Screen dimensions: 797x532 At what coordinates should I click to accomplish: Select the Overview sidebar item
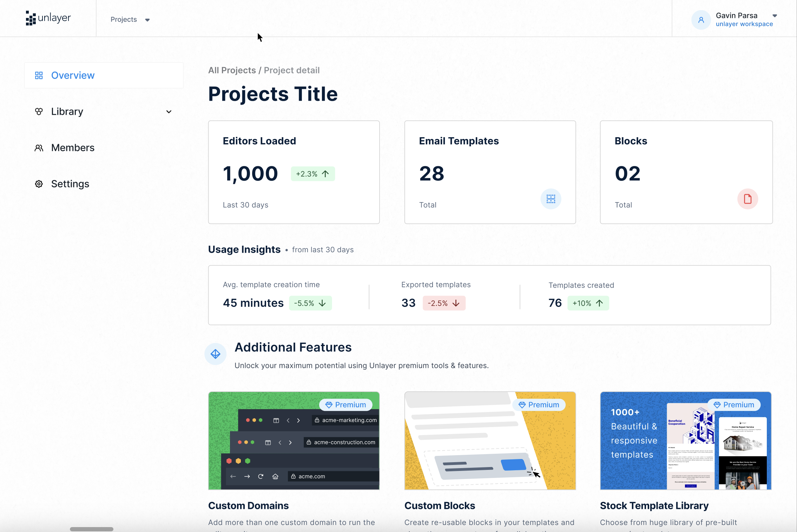(x=104, y=75)
